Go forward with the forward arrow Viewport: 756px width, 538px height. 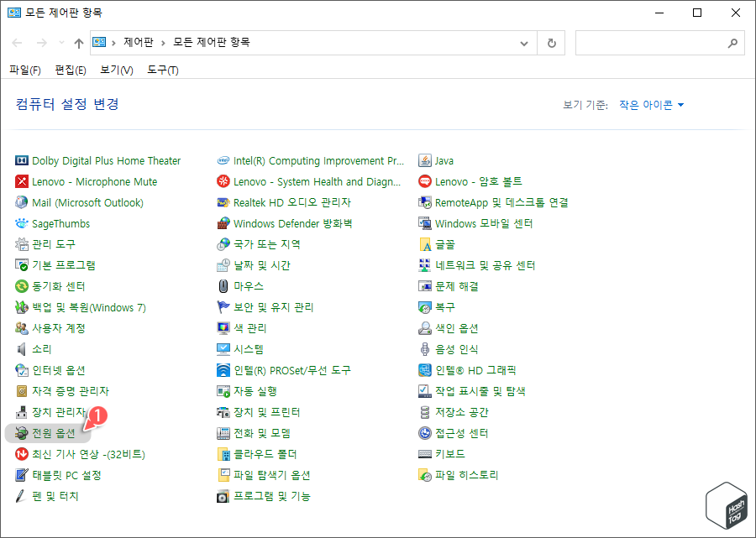[42, 43]
